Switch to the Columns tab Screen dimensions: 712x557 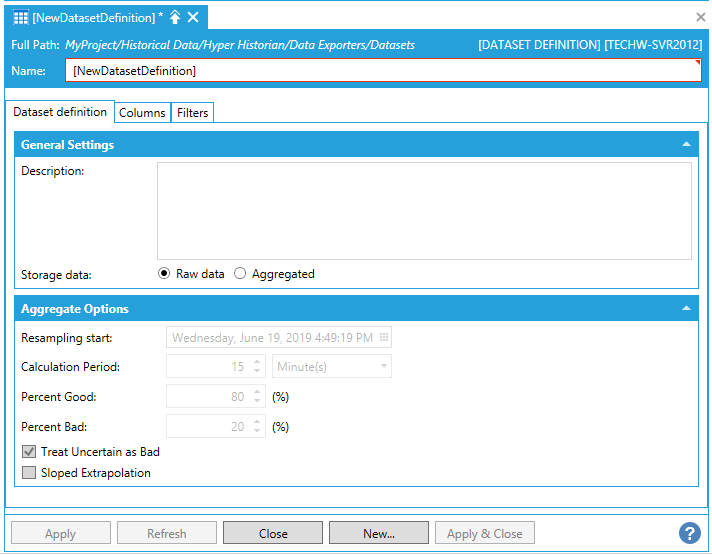(142, 113)
